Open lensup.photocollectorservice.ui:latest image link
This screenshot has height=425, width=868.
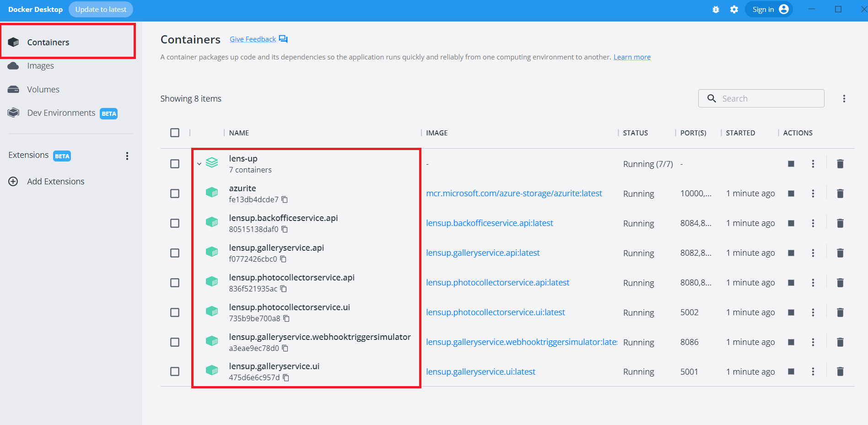point(496,312)
